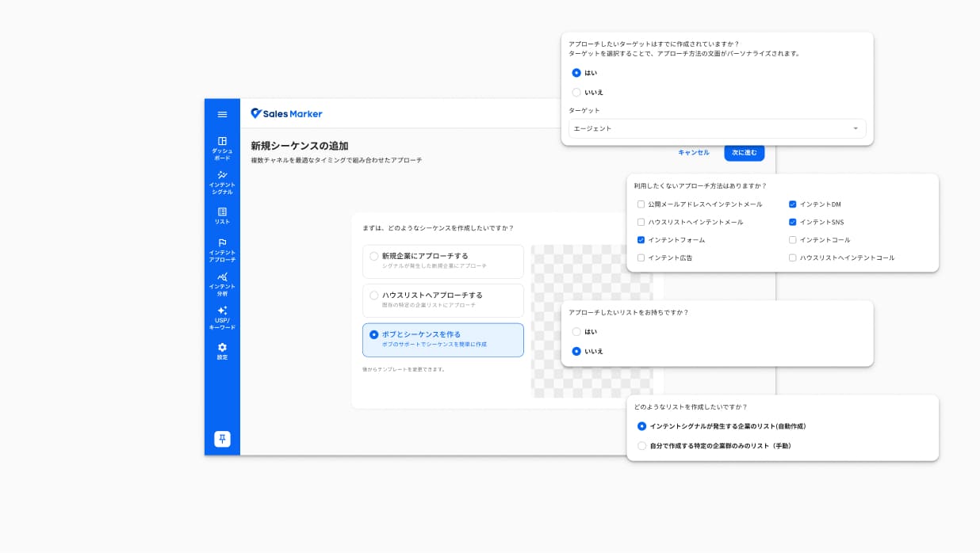Select 自分で作成する特定の企業群のみのリスト(手動)

[642, 446]
